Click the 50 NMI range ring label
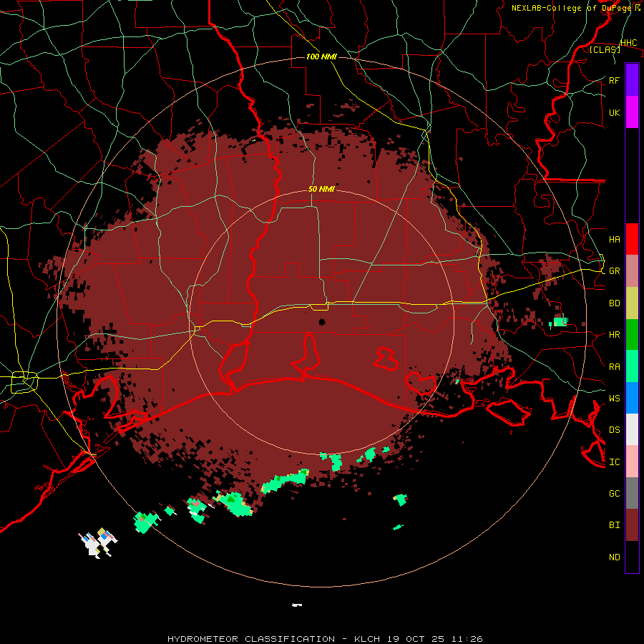The width and height of the screenshot is (644, 644). 321,189
